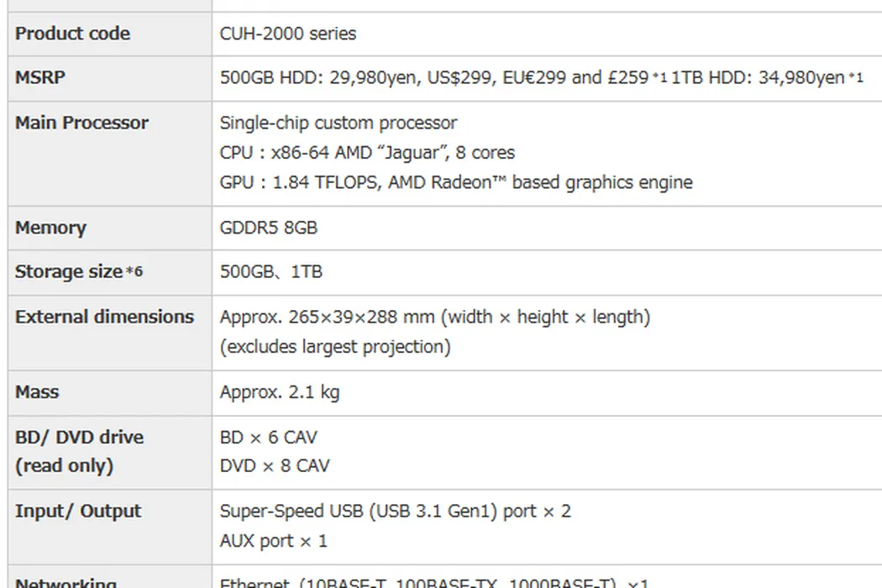The image size is (882, 588).
Task: Select the "MSRP" row label
Action: (x=40, y=77)
